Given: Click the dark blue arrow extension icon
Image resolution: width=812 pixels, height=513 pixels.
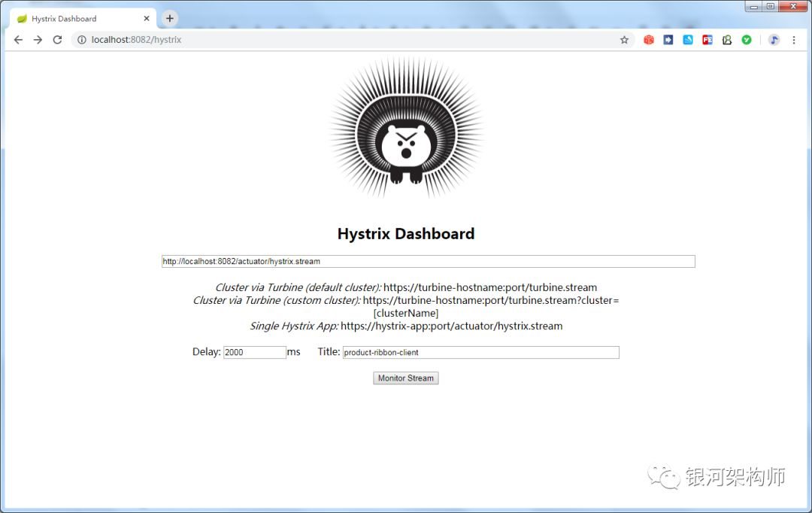Looking at the screenshot, I should tap(668, 40).
